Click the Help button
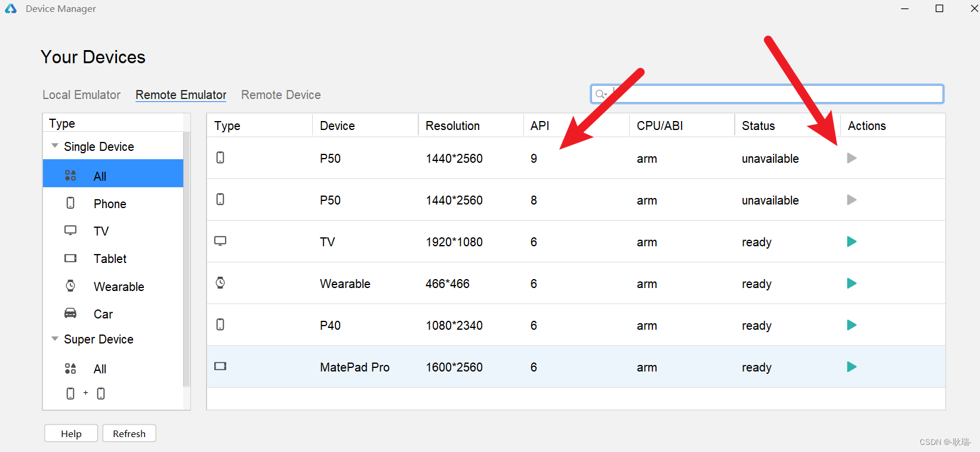The width and height of the screenshot is (980, 452). [71, 434]
